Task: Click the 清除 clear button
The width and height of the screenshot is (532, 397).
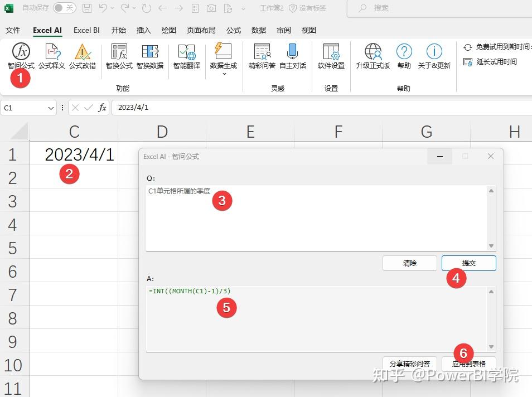Action: pos(409,263)
